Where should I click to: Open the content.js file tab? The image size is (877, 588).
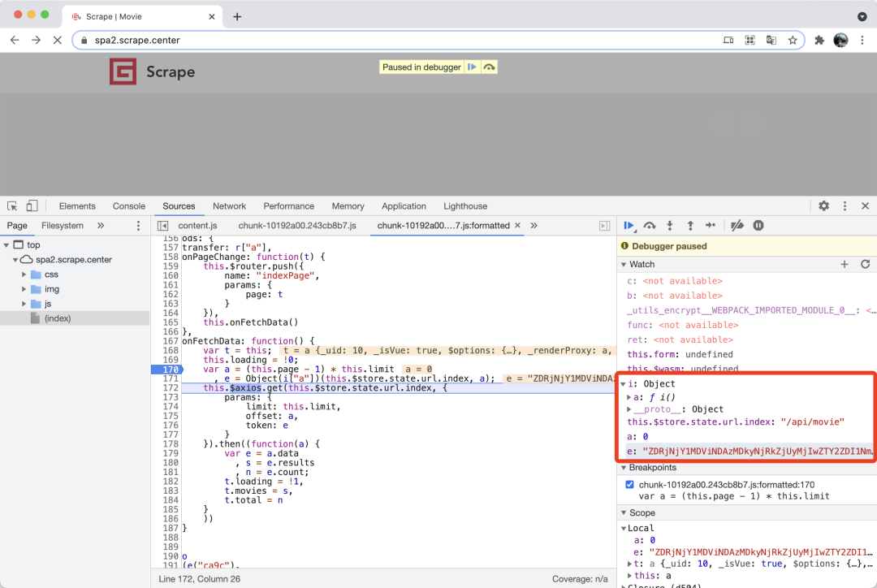click(x=197, y=226)
